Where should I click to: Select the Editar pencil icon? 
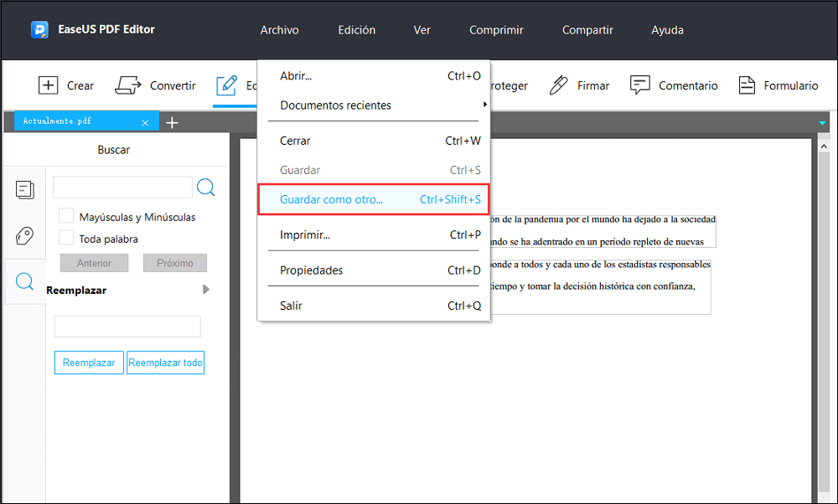(x=226, y=85)
